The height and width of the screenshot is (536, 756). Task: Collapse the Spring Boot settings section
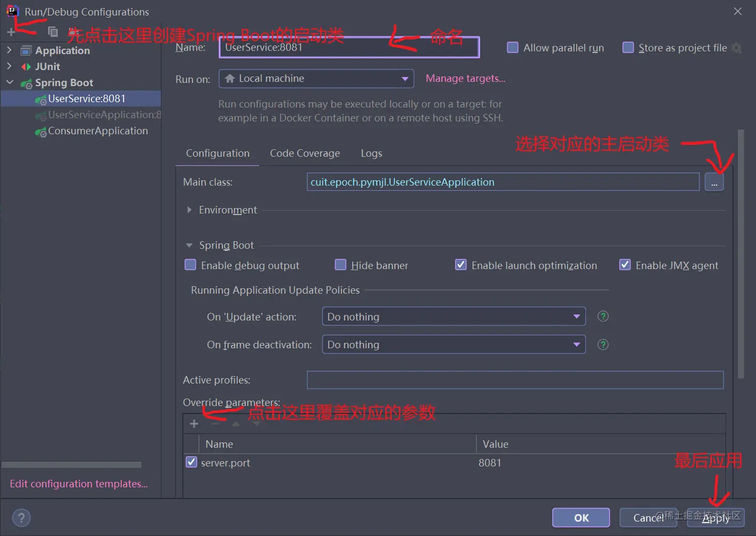pyautogui.click(x=189, y=245)
